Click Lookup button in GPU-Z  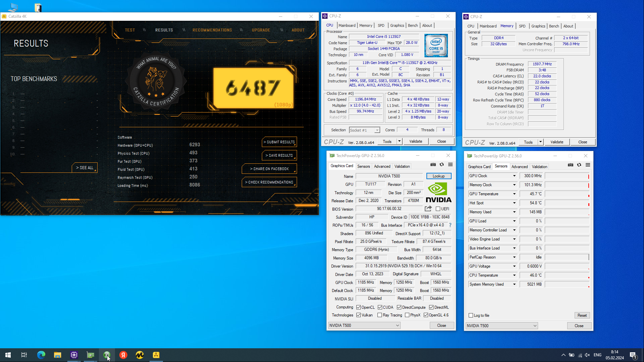tap(439, 176)
